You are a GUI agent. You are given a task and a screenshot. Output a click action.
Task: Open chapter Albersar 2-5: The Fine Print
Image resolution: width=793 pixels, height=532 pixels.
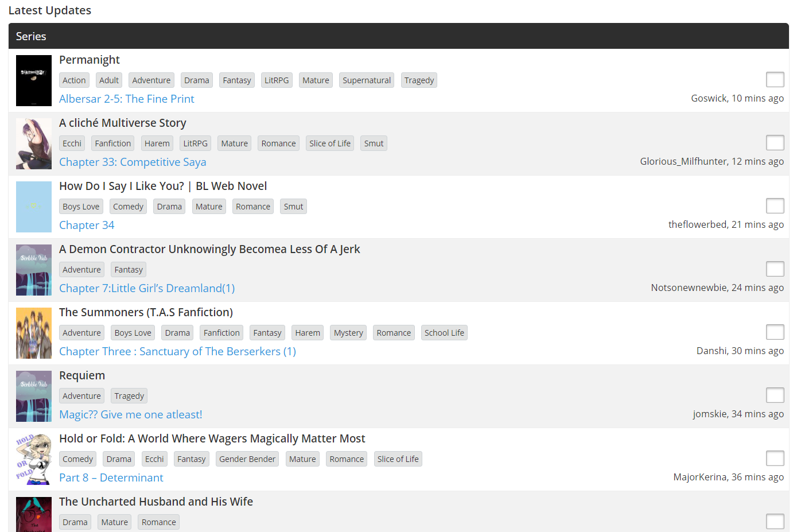(x=126, y=99)
